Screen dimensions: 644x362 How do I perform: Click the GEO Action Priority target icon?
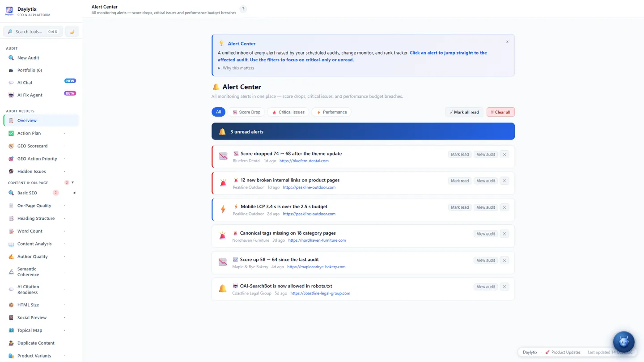pyautogui.click(x=11, y=159)
